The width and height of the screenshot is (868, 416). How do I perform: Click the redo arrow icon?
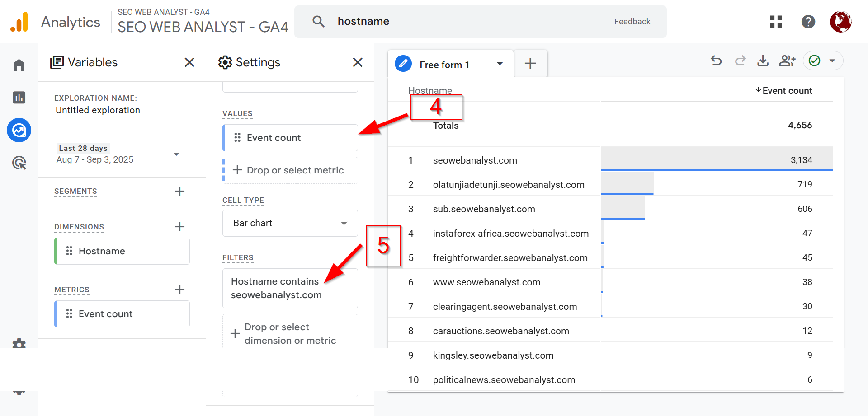pos(740,61)
